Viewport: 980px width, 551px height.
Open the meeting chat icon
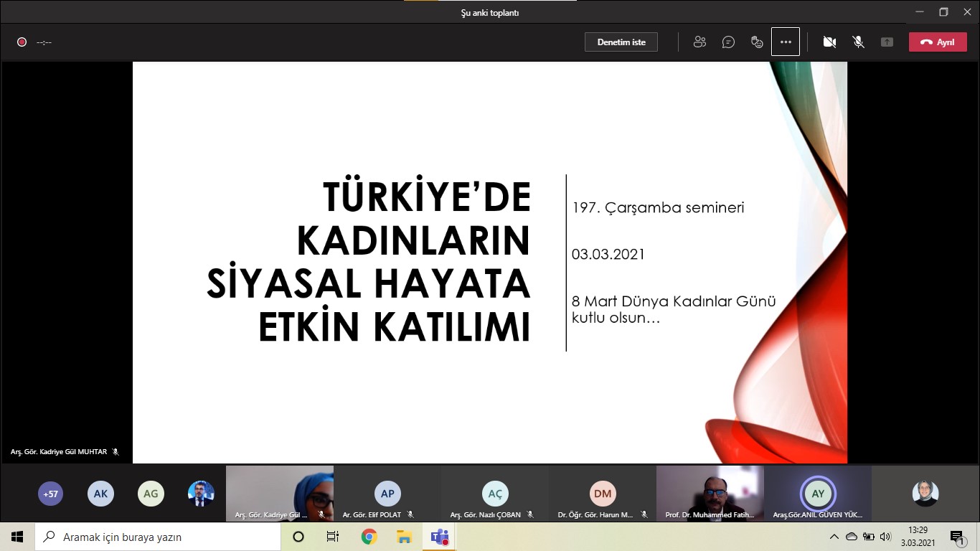(x=728, y=42)
